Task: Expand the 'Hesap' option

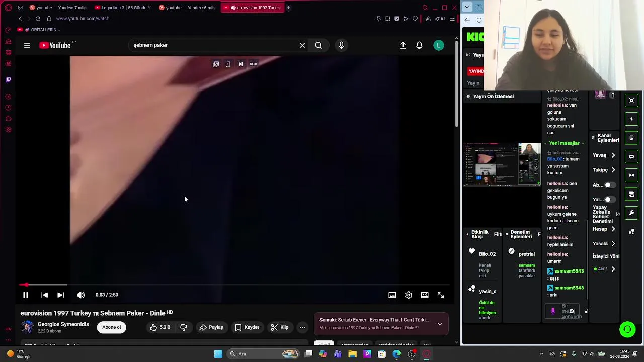Action: [613, 229]
